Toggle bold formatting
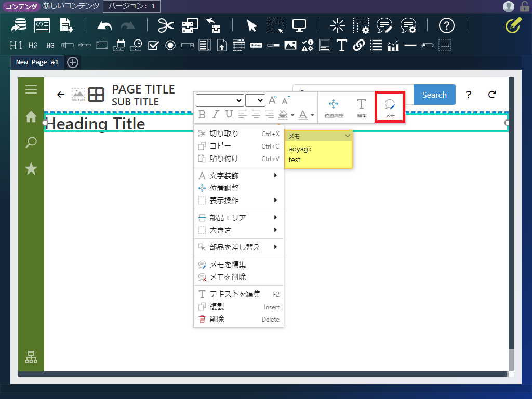This screenshot has width=532, height=399. coord(202,114)
